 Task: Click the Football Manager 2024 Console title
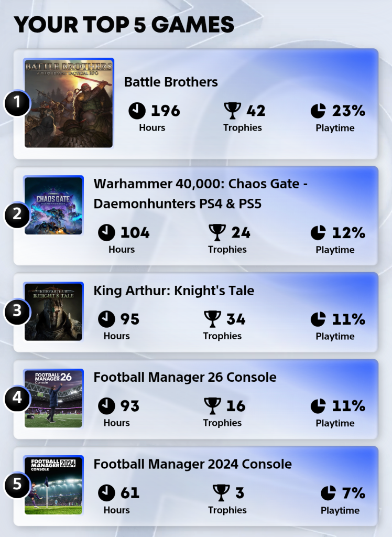193,465
